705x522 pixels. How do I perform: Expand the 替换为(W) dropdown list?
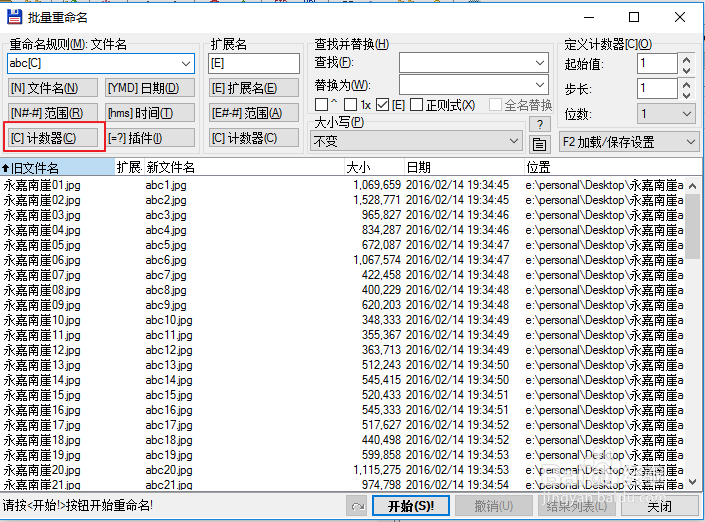click(540, 85)
